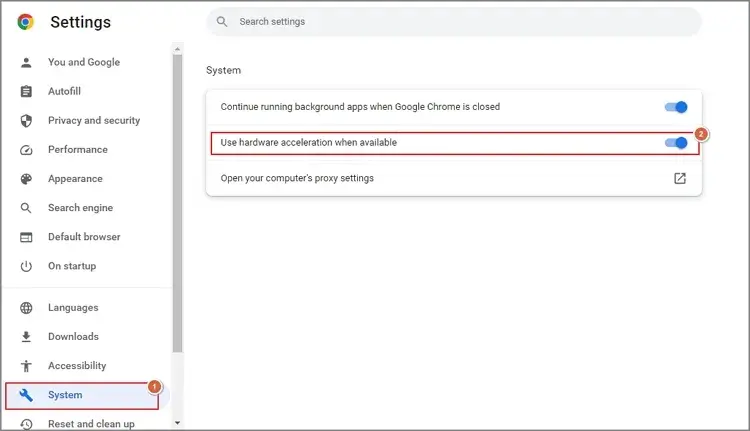Open Reset and clean up
750x431 pixels.
91,424
